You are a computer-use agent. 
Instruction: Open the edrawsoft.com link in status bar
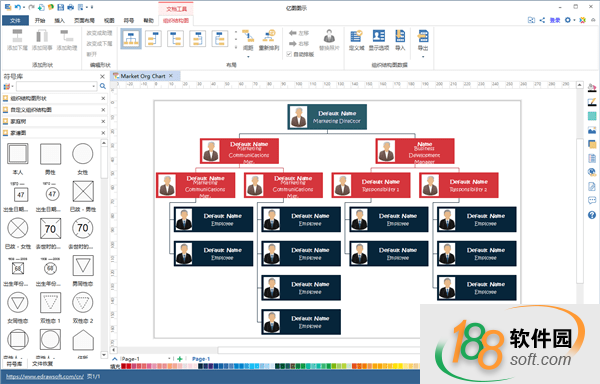coord(45,377)
